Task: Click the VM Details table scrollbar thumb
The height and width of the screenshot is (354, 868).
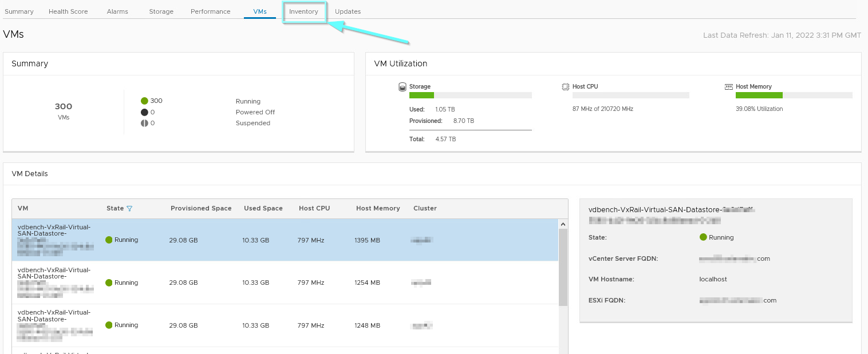Action: (563, 268)
